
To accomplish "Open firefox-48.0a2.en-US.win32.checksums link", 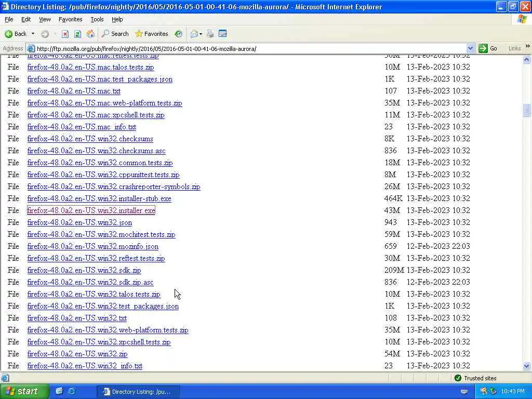I will click(x=90, y=139).
